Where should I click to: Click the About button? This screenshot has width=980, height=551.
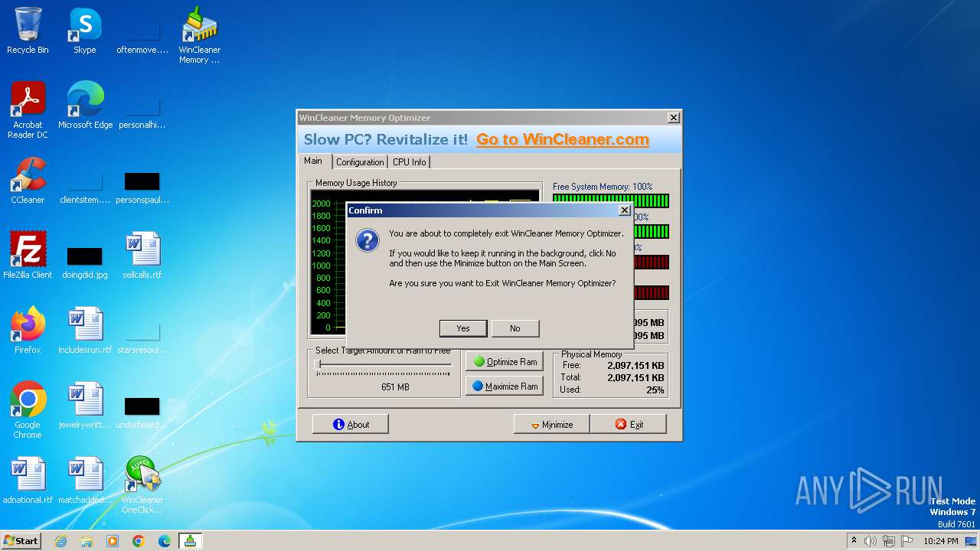pos(351,425)
